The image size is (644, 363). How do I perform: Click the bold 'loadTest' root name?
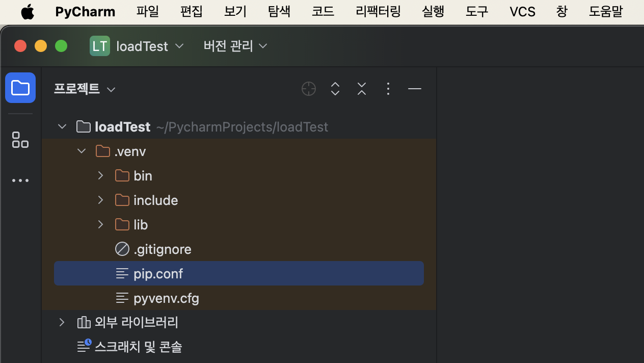coord(122,126)
